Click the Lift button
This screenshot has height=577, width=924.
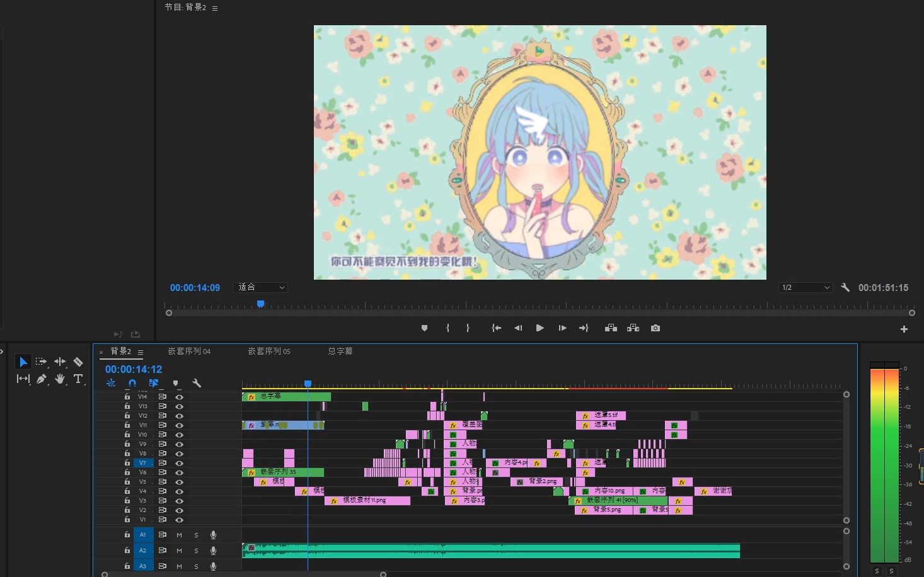[x=611, y=328]
